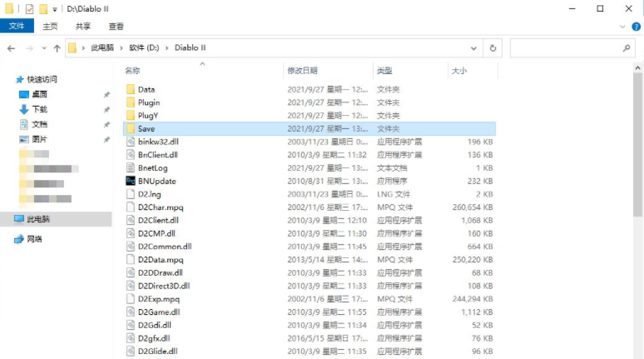Screen dimensions: 644x359
Task: Click the D2Direct3D.dll file icon
Action: point(131,286)
